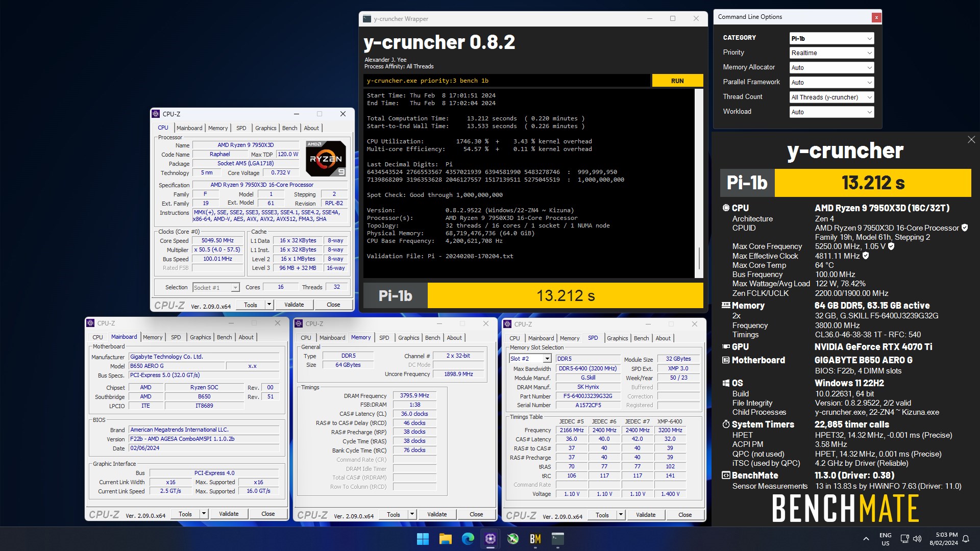This screenshot has height=551, width=980.
Task: Open the Socket #1 selection dropdown
Action: pos(216,288)
